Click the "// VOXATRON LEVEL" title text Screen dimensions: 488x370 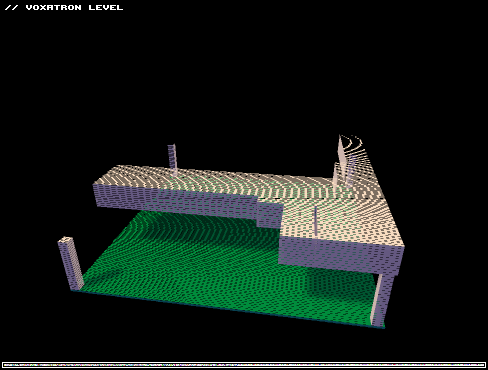coord(64,7)
